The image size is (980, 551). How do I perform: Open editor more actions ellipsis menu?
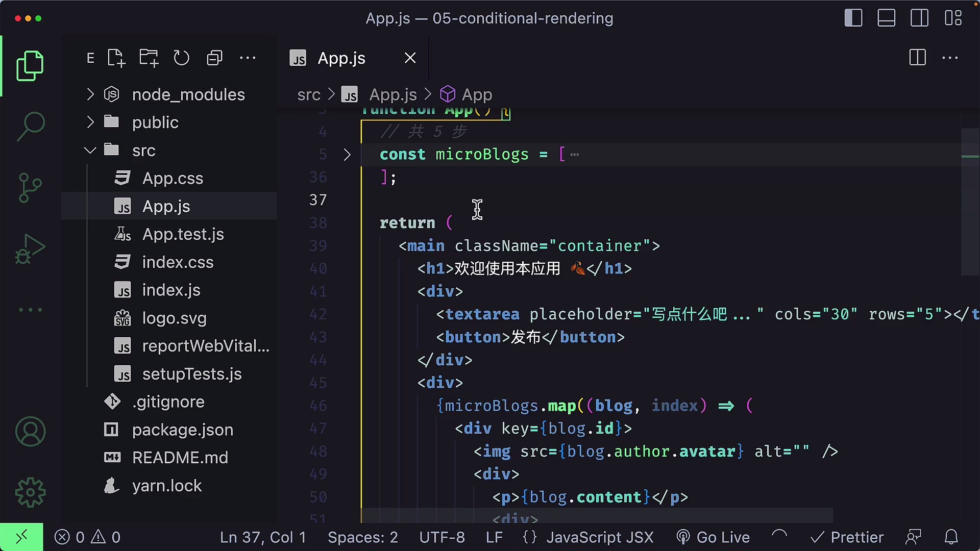coord(950,58)
